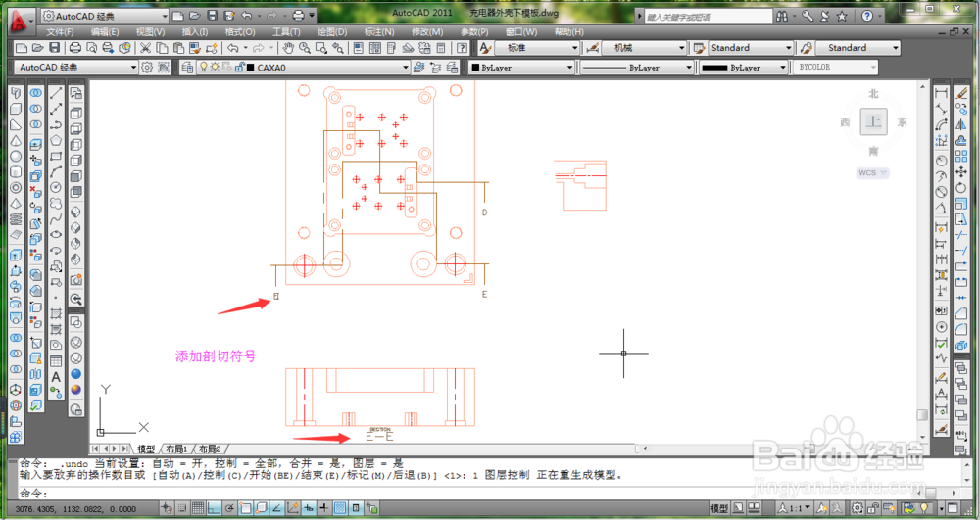Click the Publish icon
The image size is (980, 520).
(108, 48)
